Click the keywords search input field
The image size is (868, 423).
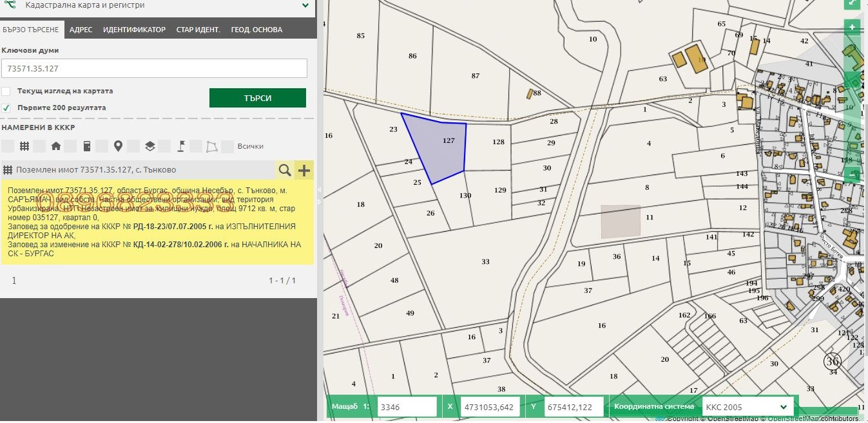point(154,68)
